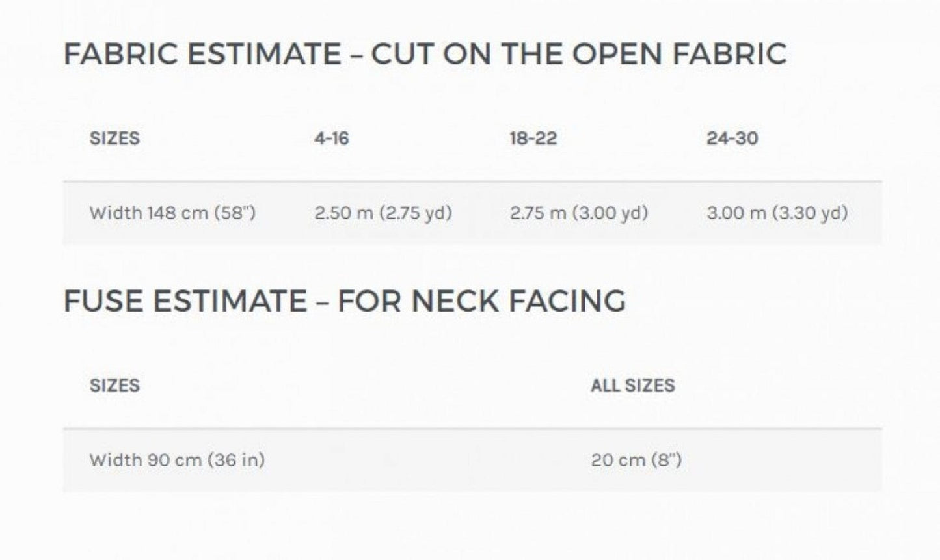940x560 pixels.
Task: Click the Fuse Estimate heading
Action: tap(344, 300)
